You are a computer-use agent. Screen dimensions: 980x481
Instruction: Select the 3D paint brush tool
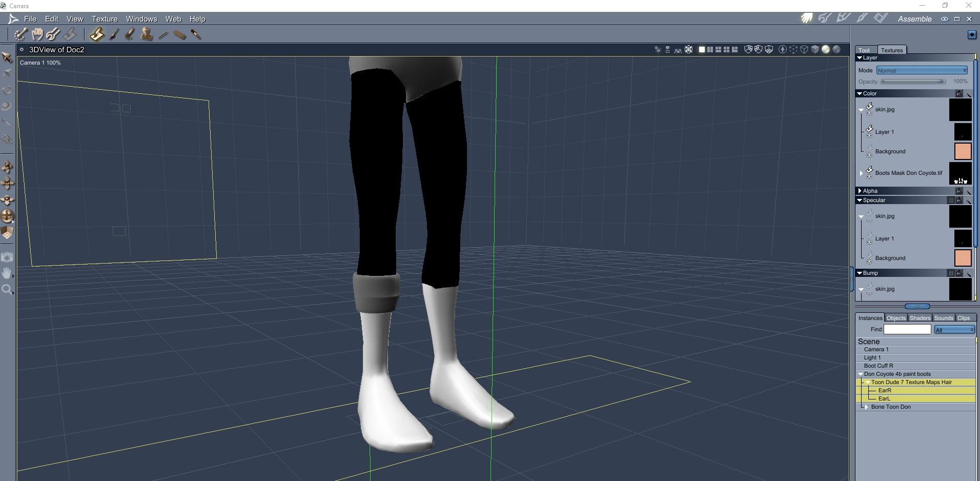tap(97, 35)
